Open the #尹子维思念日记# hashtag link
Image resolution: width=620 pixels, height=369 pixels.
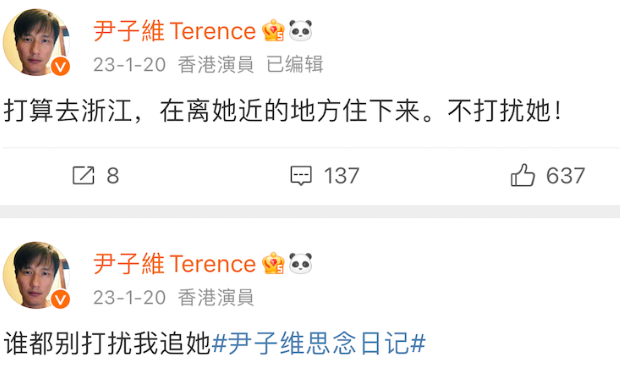pyautogui.click(x=319, y=343)
